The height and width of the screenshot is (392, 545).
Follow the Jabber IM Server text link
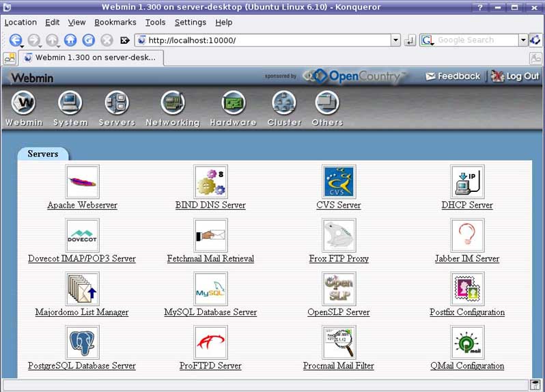(x=467, y=259)
